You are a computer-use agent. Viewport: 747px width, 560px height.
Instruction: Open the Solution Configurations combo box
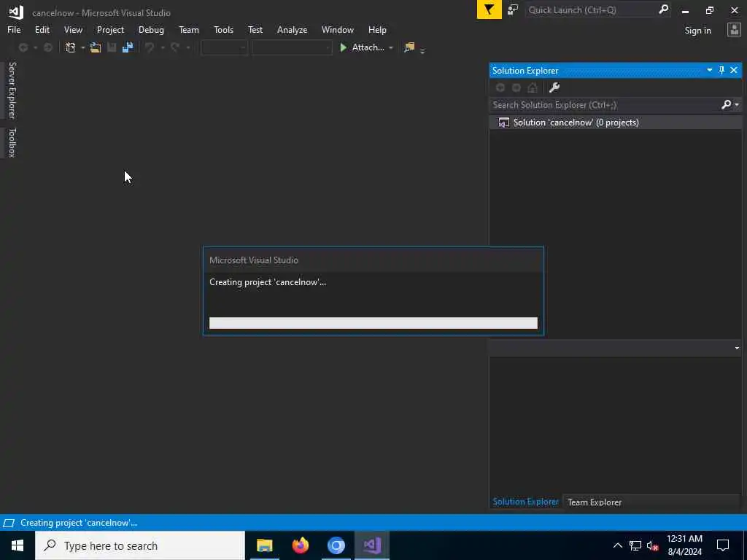(x=225, y=47)
